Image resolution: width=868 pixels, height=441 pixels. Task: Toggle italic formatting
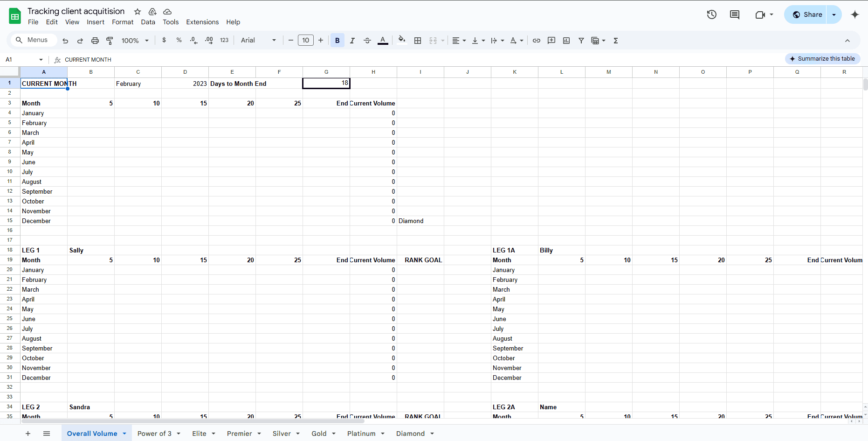352,41
